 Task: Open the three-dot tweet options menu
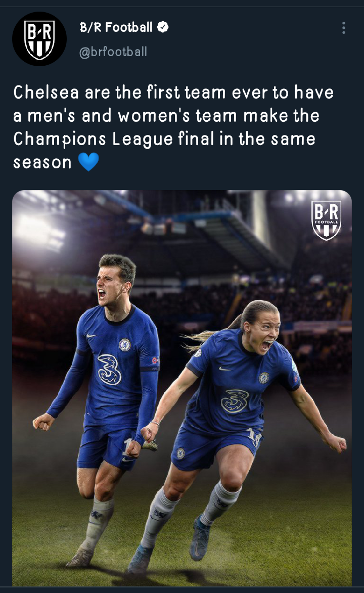pyautogui.click(x=344, y=28)
